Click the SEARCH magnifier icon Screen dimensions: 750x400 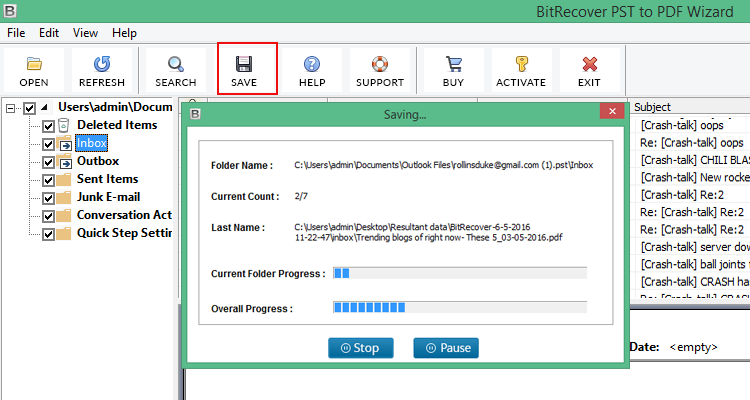[x=176, y=64]
